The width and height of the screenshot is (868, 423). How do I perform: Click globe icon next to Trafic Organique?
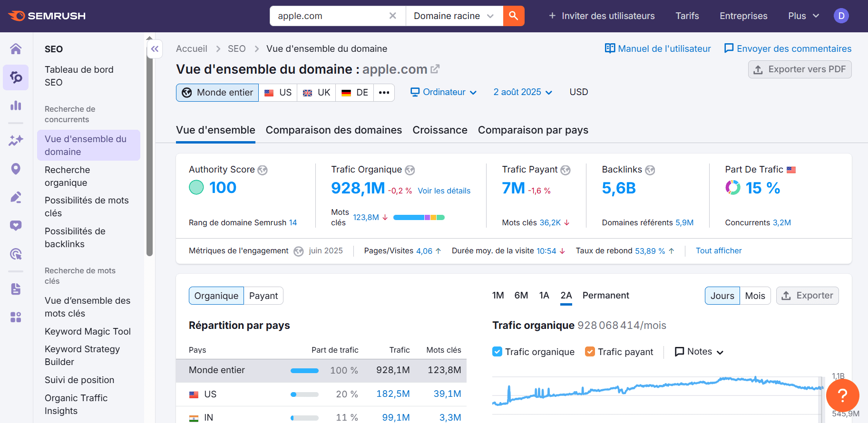[x=410, y=170]
